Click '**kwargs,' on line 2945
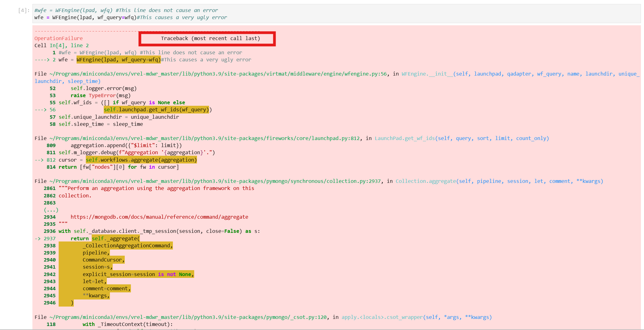 point(96,295)
